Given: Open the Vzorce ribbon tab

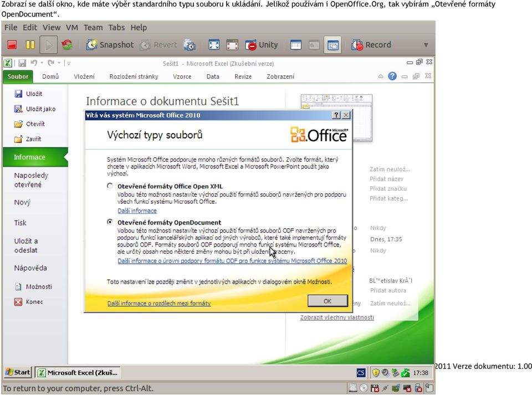Looking at the screenshot, I should pos(182,76).
